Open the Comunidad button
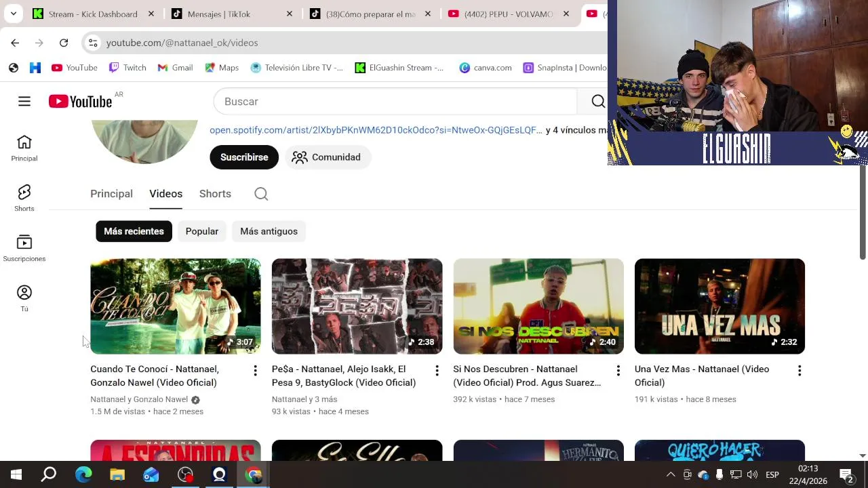This screenshot has width=868, height=488. pyautogui.click(x=327, y=157)
